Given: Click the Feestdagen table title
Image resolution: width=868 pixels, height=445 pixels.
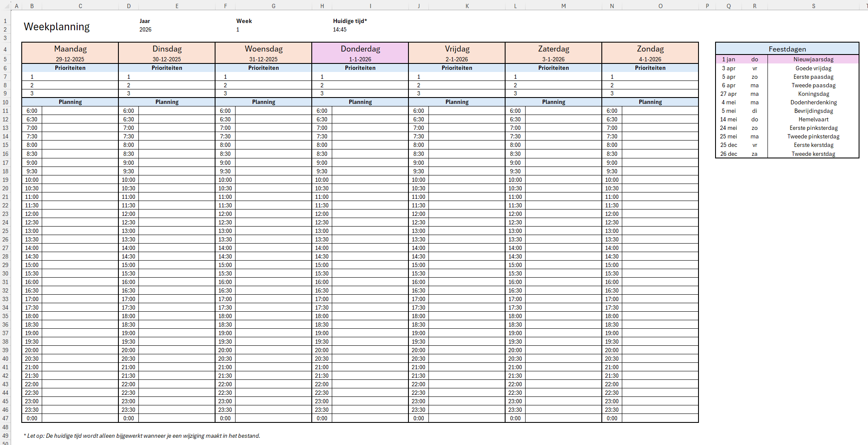Looking at the screenshot, I should point(787,49).
